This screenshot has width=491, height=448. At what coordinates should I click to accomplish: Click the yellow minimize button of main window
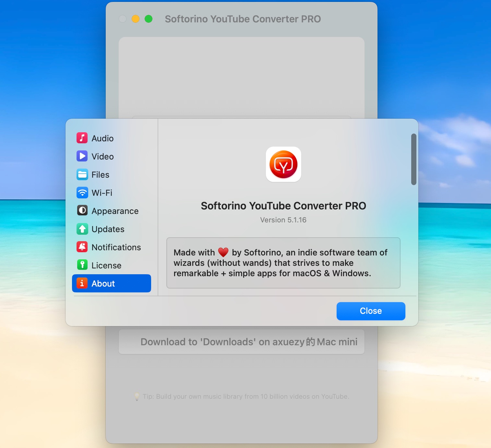click(136, 19)
